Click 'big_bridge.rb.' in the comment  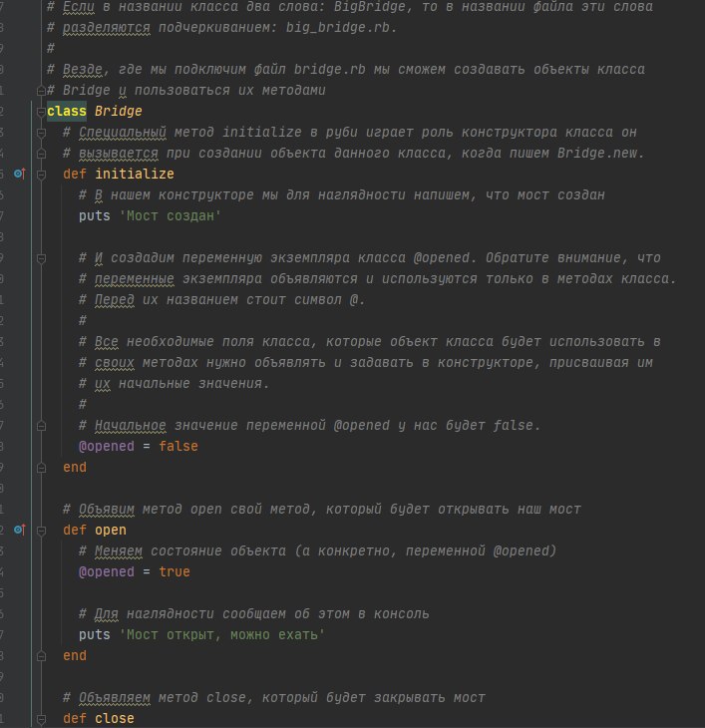point(341,27)
